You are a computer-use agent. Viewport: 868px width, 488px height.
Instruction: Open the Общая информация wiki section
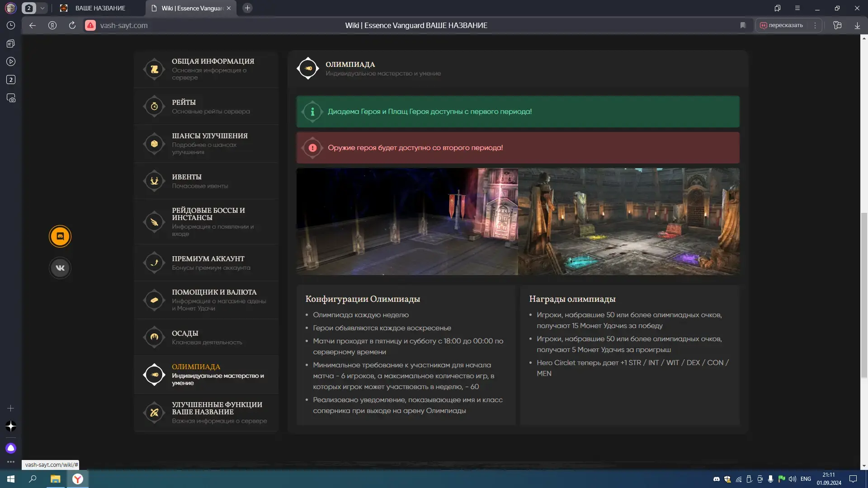click(x=206, y=69)
